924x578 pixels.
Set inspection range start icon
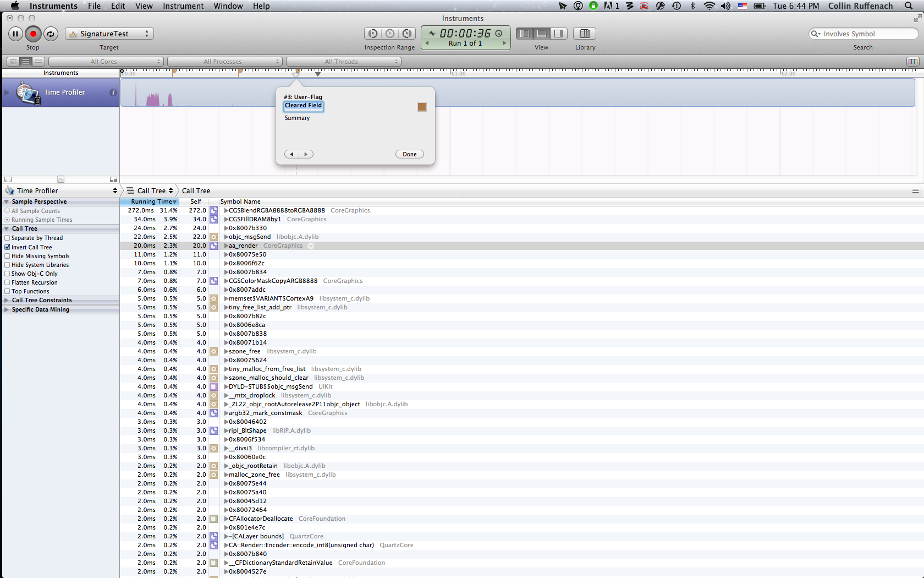click(x=373, y=34)
